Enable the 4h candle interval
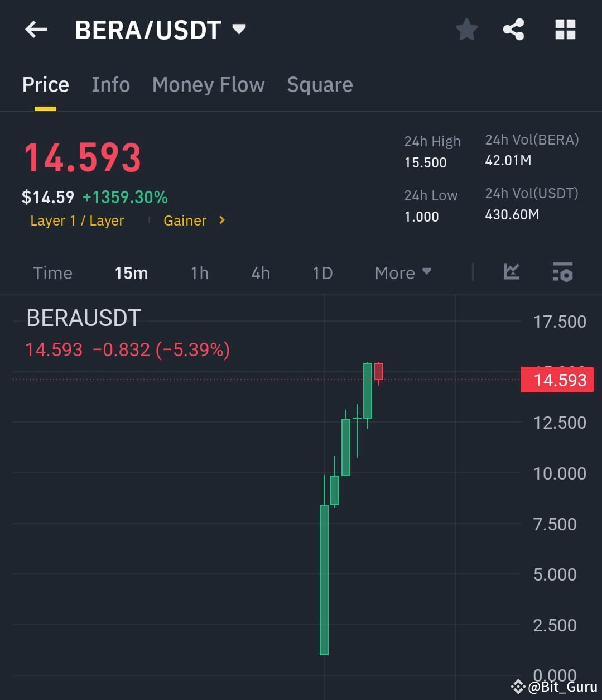 tap(259, 273)
